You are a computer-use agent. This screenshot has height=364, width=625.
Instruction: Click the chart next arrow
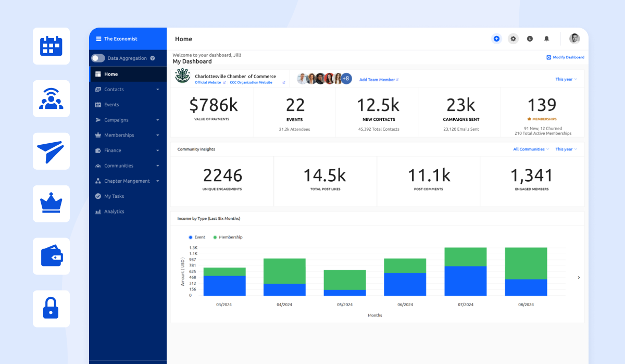click(579, 278)
